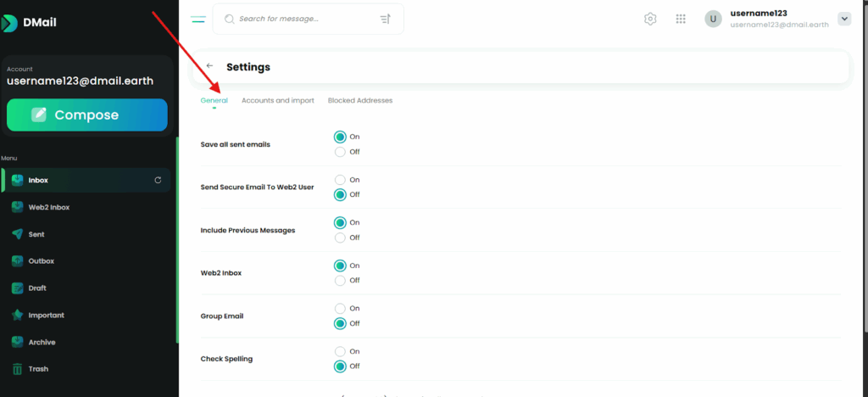Click the Compose button

[86, 115]
